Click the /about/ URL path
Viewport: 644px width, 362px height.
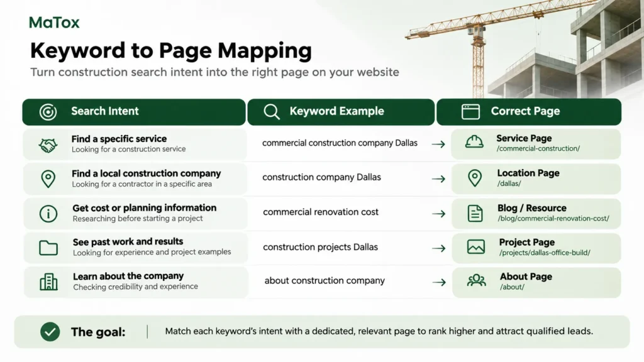(x=512, y=287)
